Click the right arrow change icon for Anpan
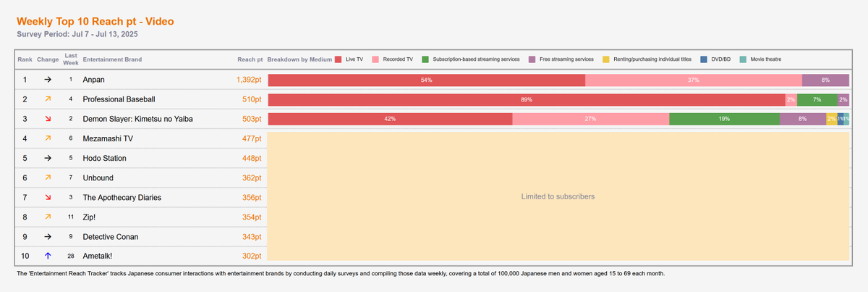Screen dimensions: 868x292 [48, 79]
